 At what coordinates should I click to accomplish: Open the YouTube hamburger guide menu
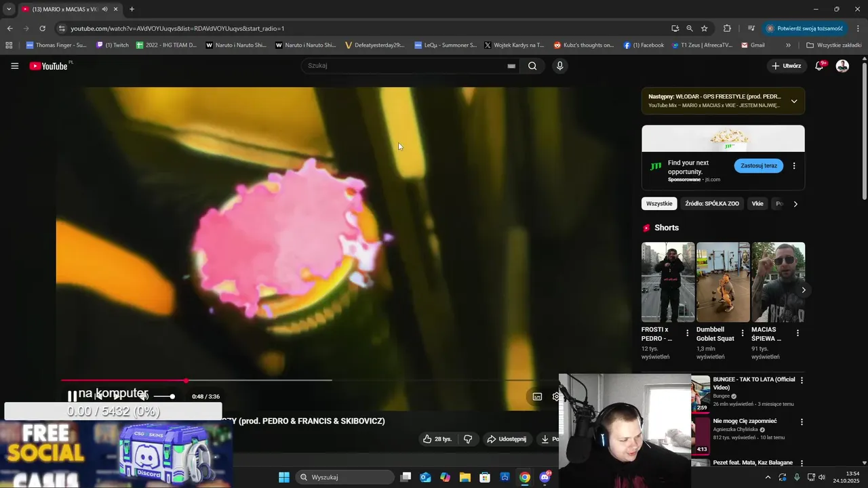[15, 66]
